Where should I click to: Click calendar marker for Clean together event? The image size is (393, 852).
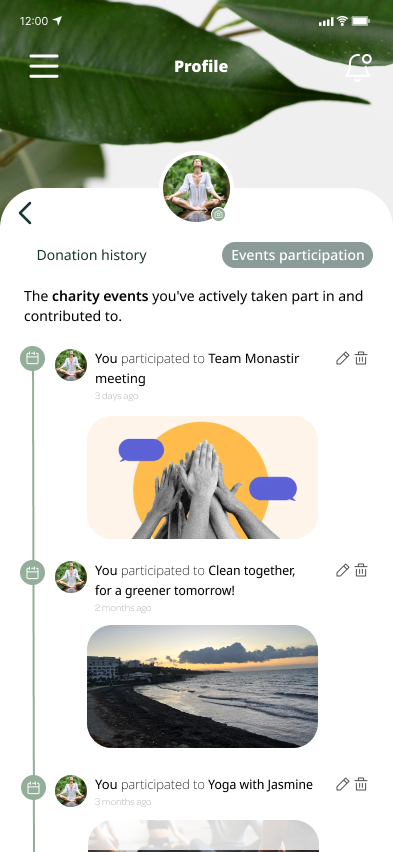pos(33,573)
